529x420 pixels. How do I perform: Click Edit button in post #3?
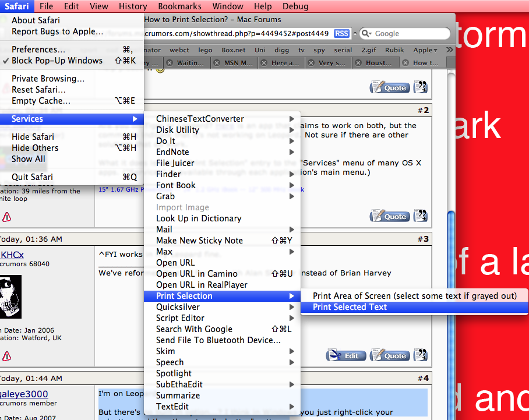[346, 355]
